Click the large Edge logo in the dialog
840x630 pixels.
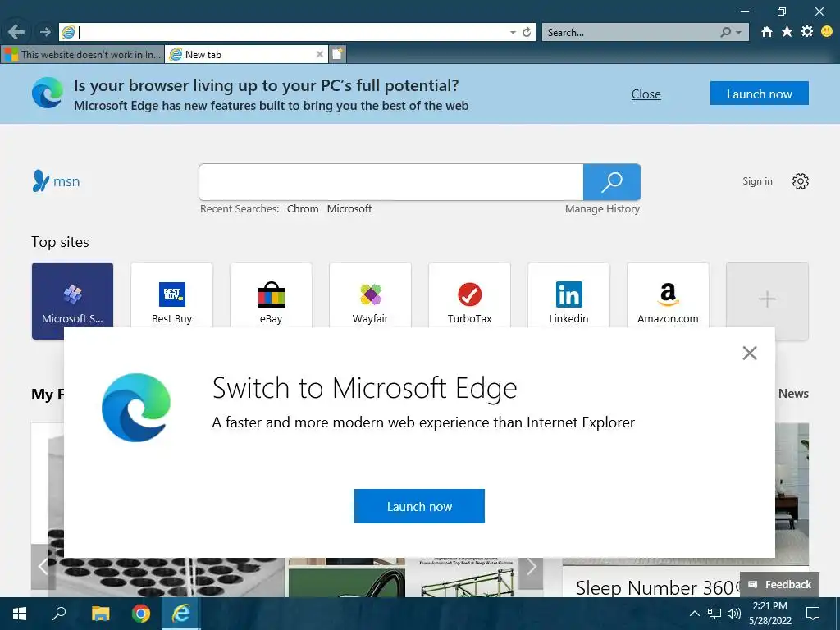(136, 407)
